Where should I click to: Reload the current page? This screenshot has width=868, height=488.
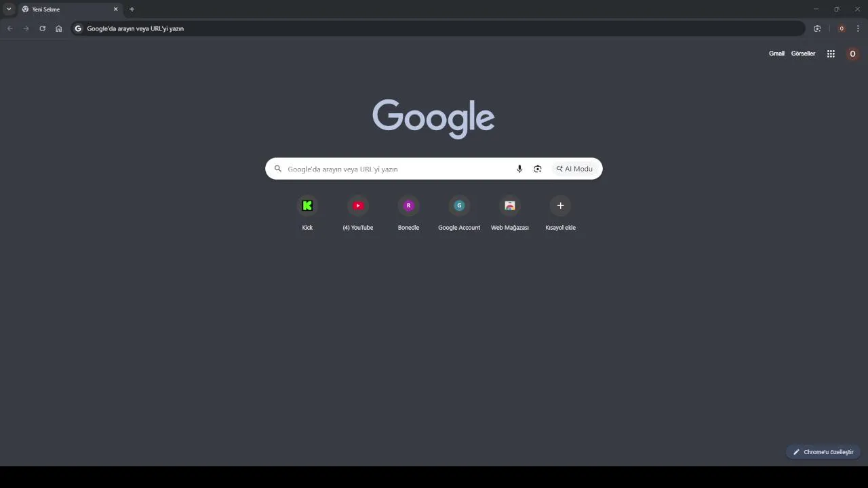point(42,28)
